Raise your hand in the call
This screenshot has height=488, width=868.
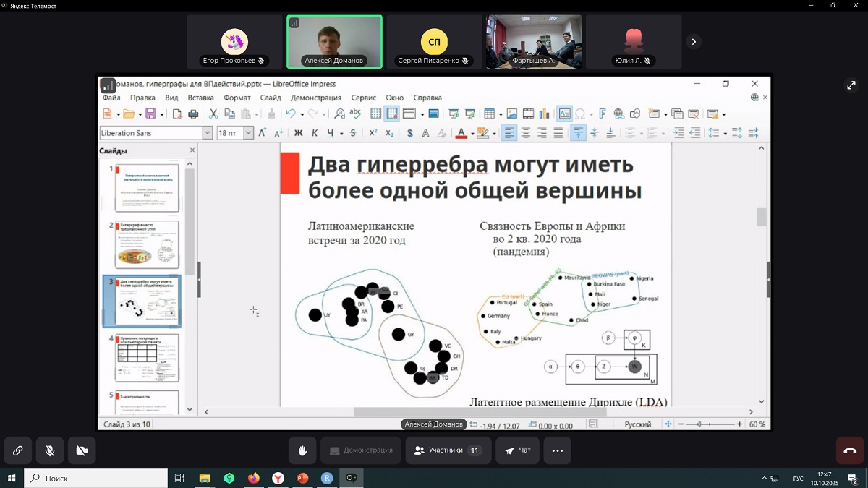(x=302, y=450)
